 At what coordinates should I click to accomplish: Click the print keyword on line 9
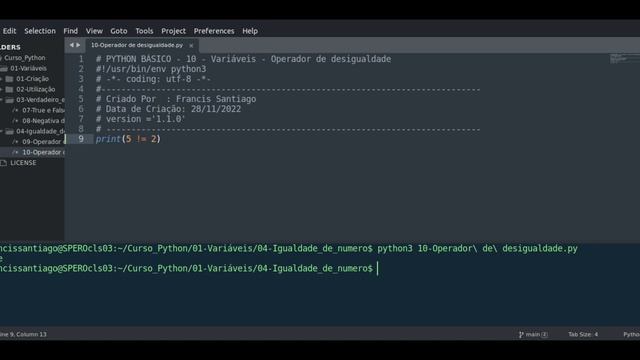(108, 139)
